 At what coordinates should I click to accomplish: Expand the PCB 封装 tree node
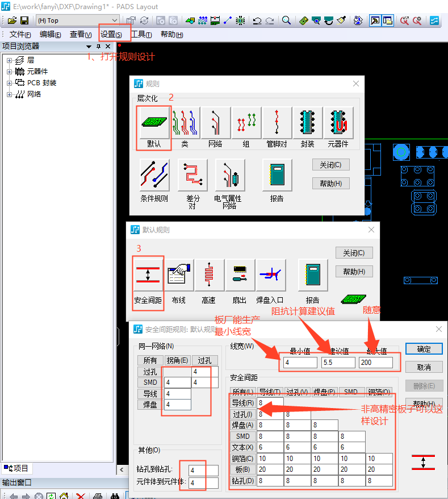coord(9,83)
